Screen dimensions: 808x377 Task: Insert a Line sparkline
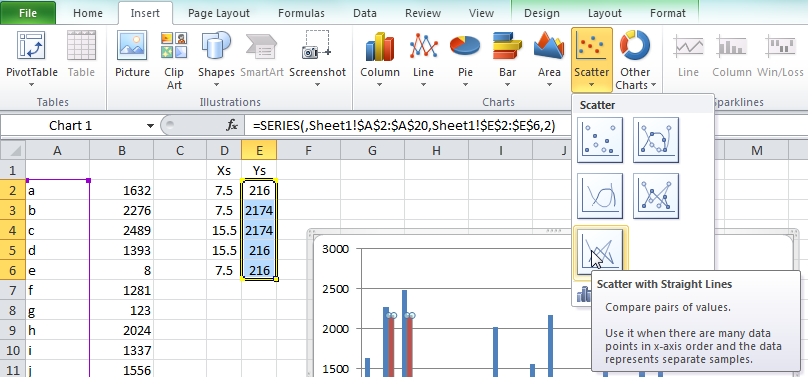[x=688, y=55]
